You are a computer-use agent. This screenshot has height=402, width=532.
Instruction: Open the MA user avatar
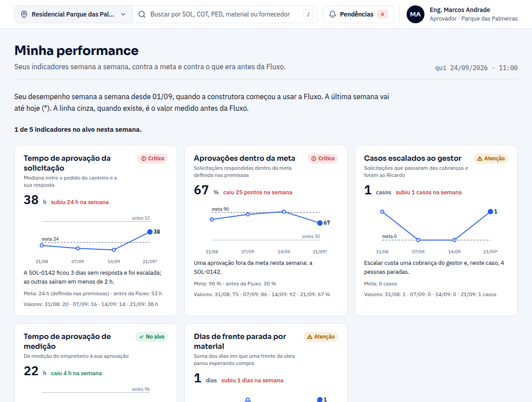(x=415, y=14)
